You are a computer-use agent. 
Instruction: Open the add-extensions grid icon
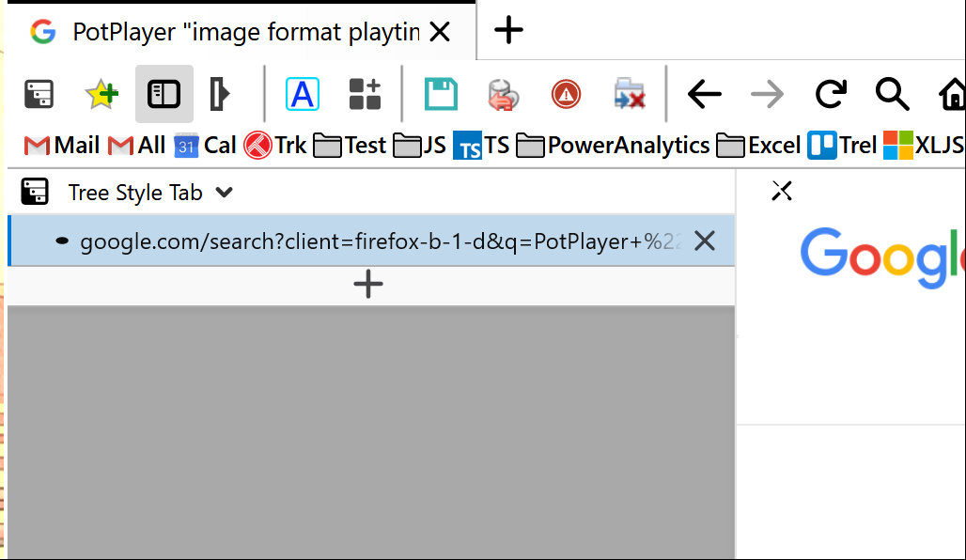pos(365,94)
